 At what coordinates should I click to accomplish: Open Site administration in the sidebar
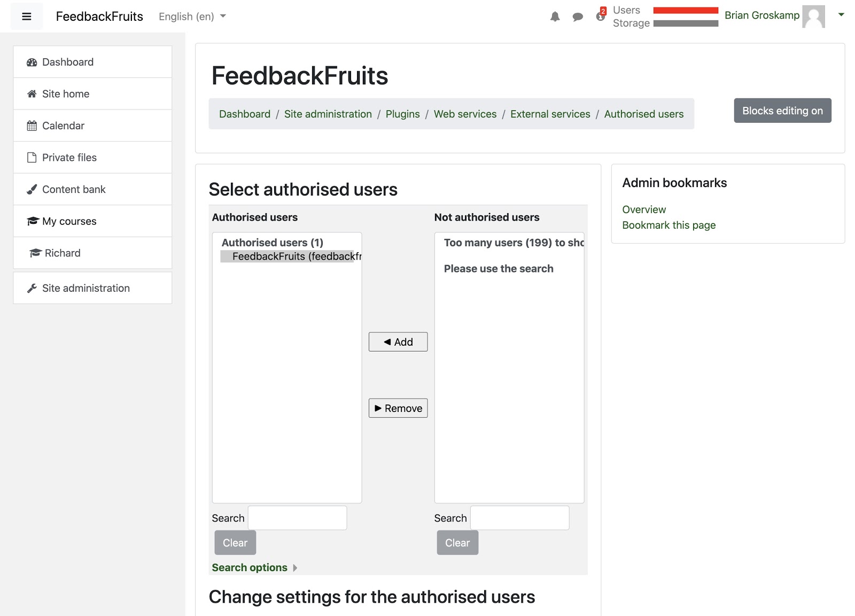click(92, 288)
